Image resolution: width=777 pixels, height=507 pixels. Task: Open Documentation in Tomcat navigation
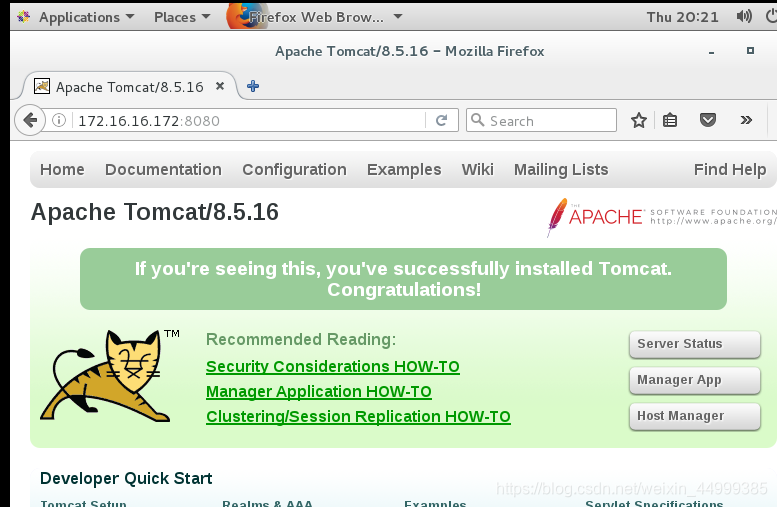[163, 169]
